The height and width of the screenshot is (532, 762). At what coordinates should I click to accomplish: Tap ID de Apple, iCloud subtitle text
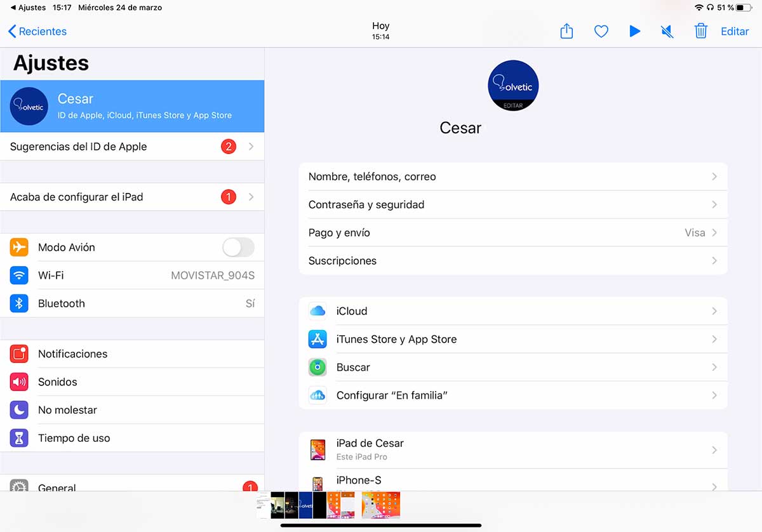(x=144, y=115)
